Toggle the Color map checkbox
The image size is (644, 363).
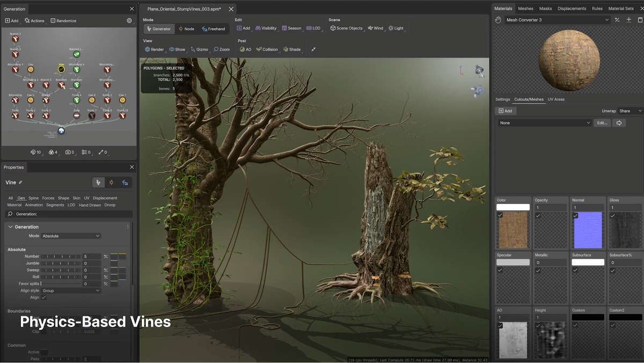[x=500, y=215]
